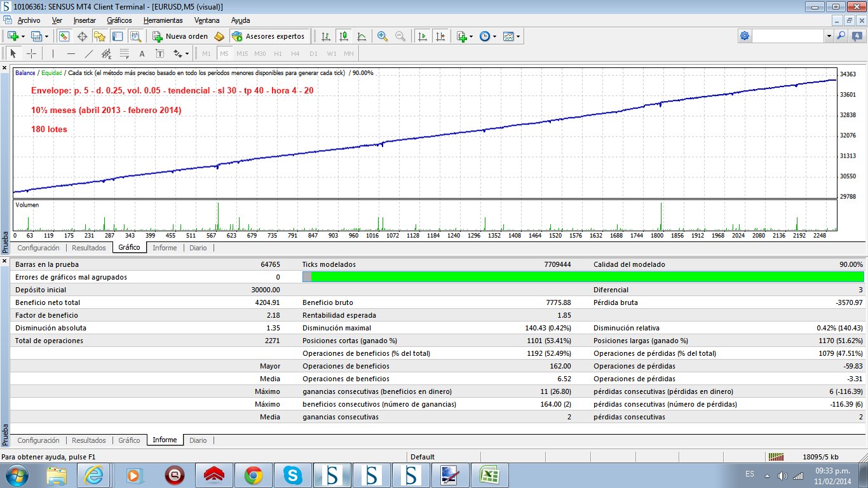Switch to the Resultados tab in the lower panel

[x=88, y=440]
